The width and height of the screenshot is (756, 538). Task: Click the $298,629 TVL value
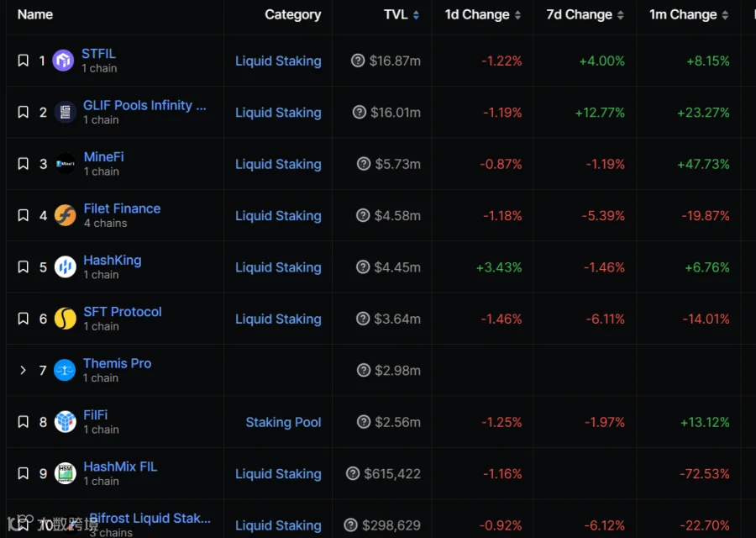(x=391, y=525)
